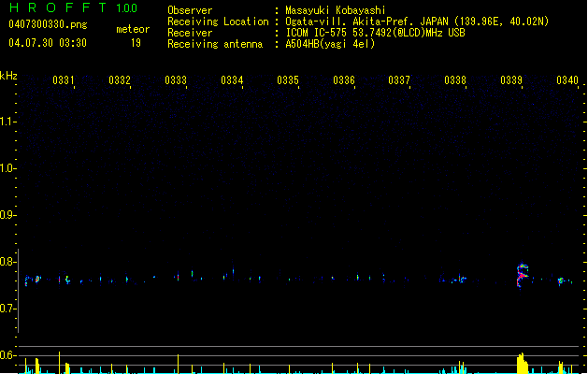Click the meteor echo cluster near 0338
This screenshot has width=588, height=374.
pyautogui.click(x=459, y=279)
